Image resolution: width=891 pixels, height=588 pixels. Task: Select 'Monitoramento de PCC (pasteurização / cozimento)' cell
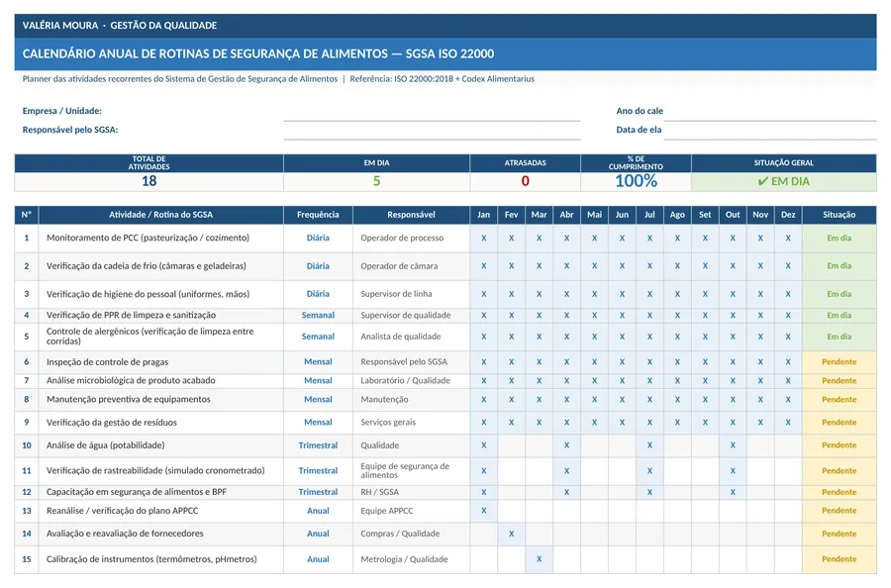click(x=160, y=238)
